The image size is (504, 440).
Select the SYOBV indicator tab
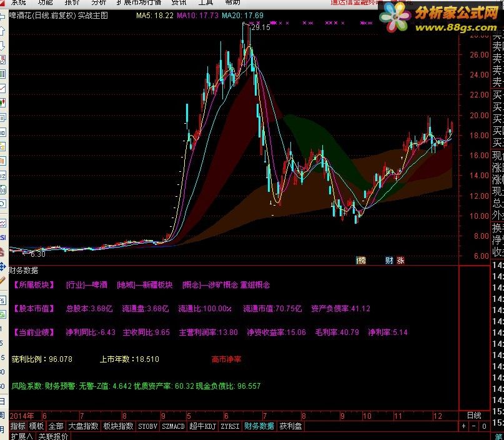coord(147,426)
